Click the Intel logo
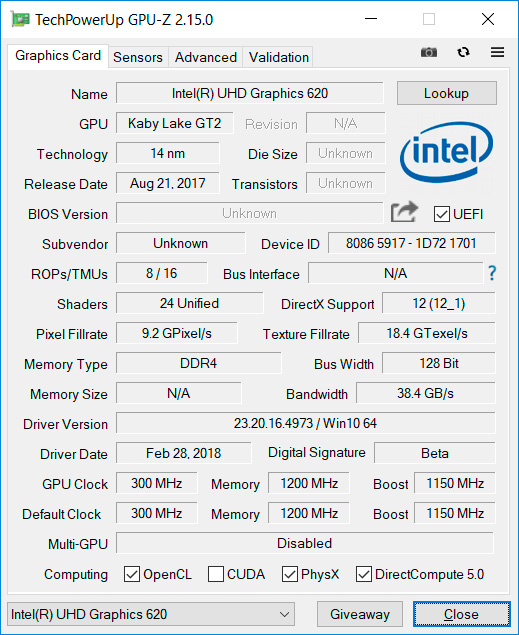Screen dimensions: 519x635 447,152
